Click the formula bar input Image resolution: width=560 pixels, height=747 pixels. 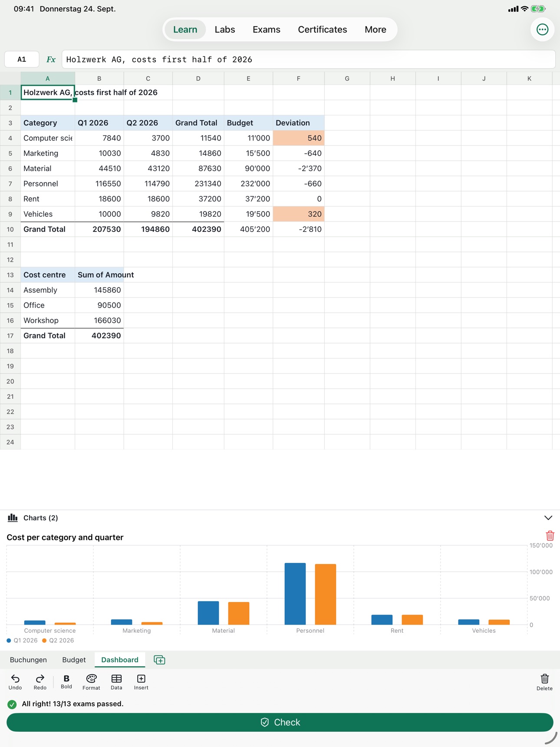pos(308,59)
